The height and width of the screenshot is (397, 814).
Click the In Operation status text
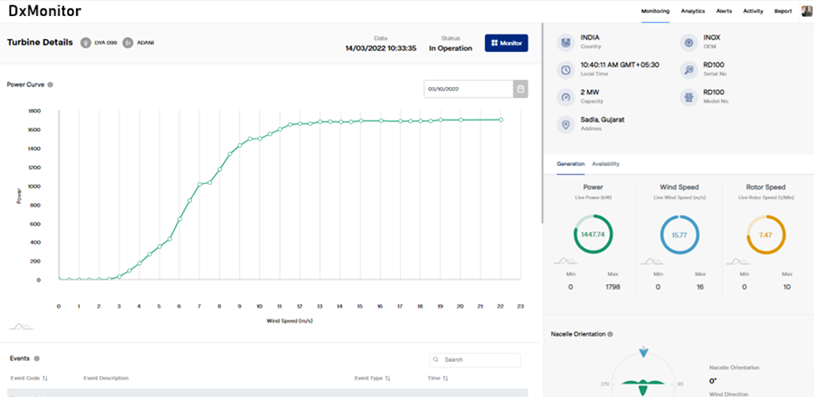tap(451, 48)
